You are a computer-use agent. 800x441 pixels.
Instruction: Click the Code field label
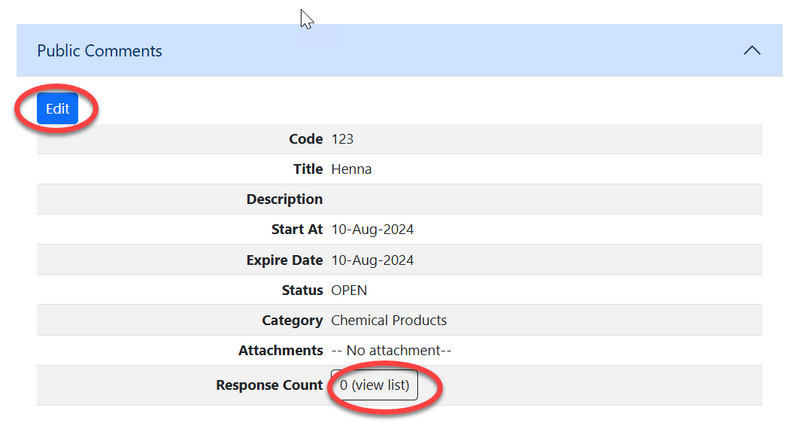click(x=305, y=139)
